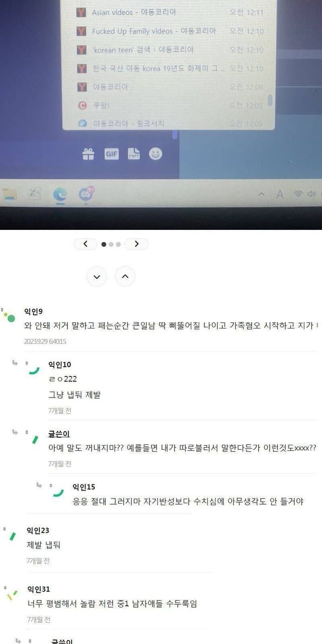
Task: Click the volume speaker tray icon
Action: pos(311,194)
